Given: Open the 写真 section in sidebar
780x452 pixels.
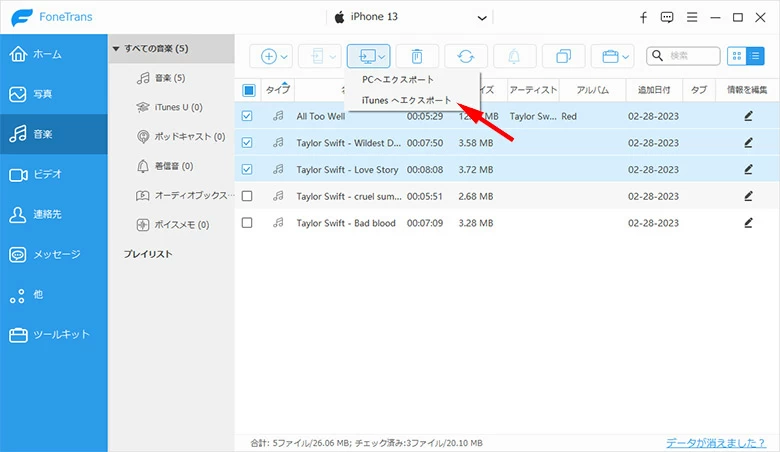Looking at the screenshot, I should [x=53, y=94].
